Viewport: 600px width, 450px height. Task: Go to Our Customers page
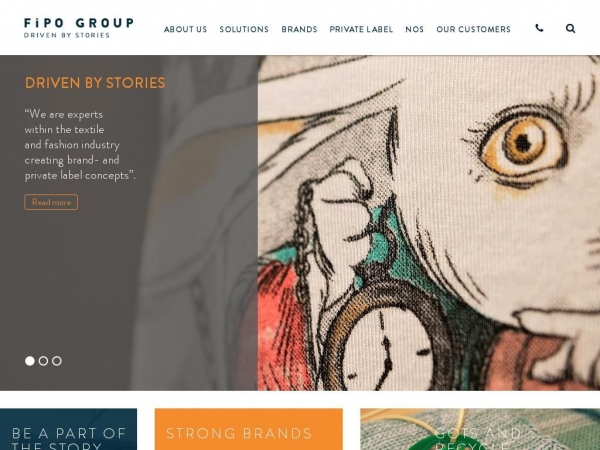[x=473, y=29]
